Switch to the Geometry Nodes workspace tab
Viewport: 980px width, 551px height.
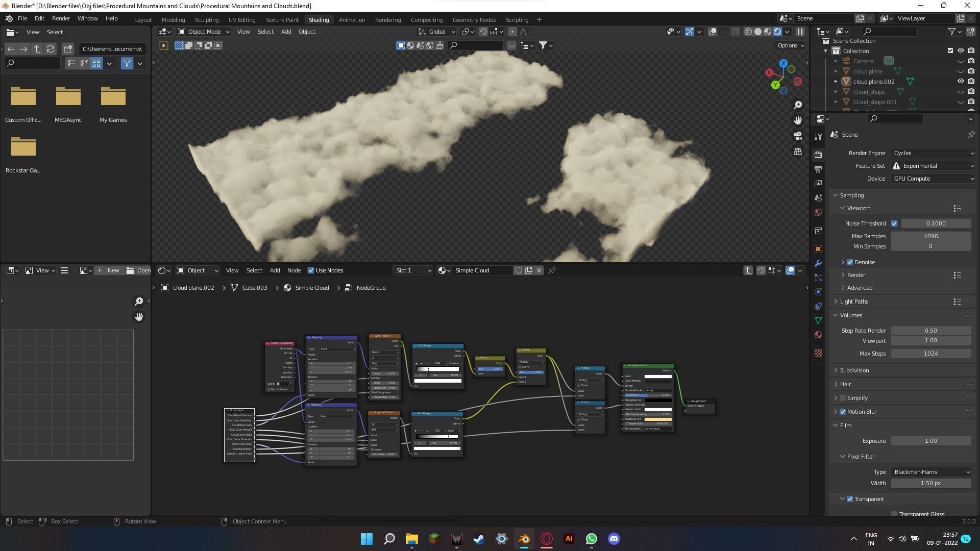point(474,20)
